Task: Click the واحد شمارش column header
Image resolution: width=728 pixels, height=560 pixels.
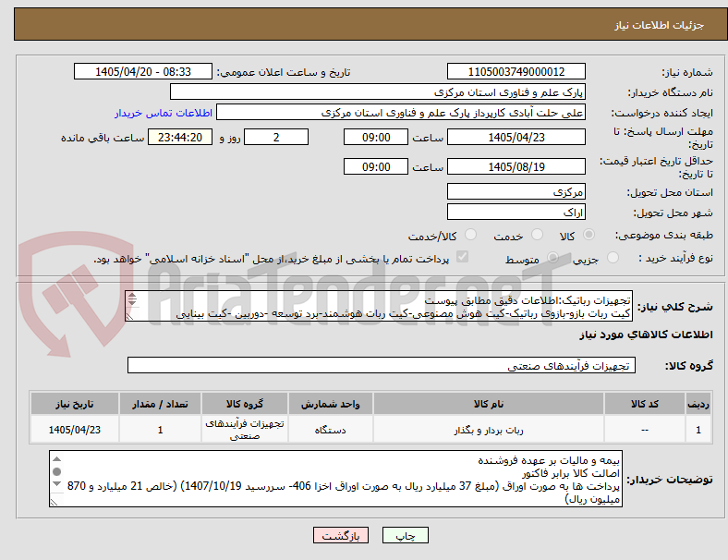Action: tap(330, 404)
